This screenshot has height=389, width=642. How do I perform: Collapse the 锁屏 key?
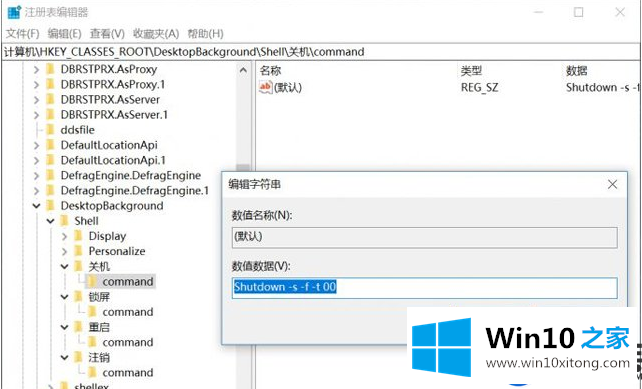pos(64,297)
